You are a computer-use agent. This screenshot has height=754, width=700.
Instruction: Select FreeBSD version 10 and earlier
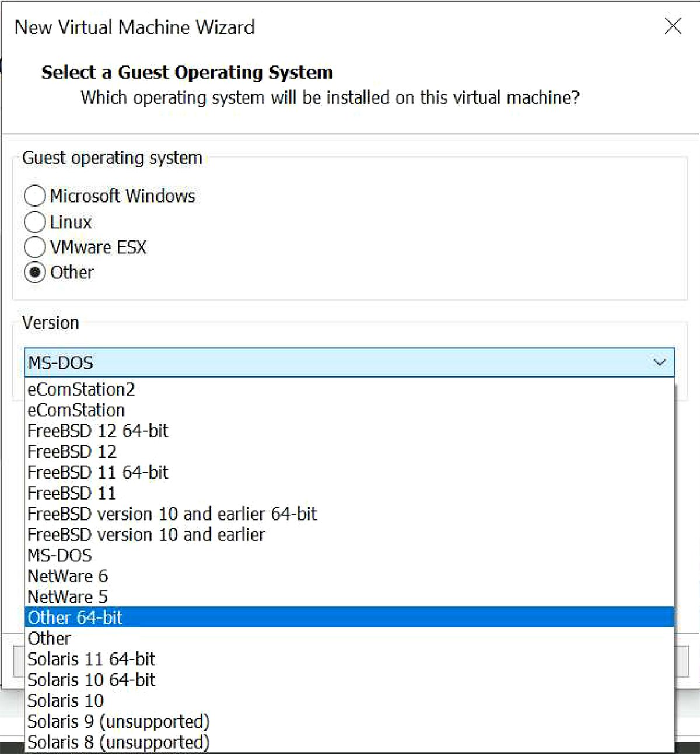pos(146,535)
